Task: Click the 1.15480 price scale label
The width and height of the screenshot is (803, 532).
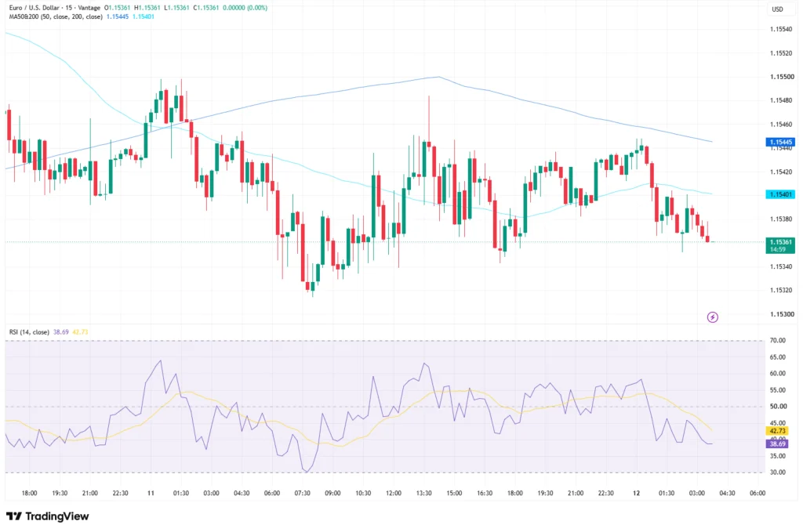Action: [x=782, y=100]
